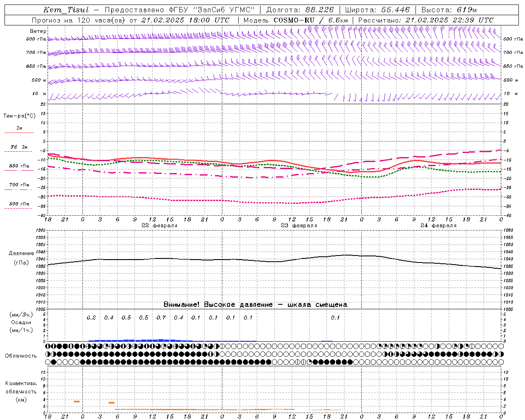
Task: Click the Давление chart title
Action: [x=21, y=253]
